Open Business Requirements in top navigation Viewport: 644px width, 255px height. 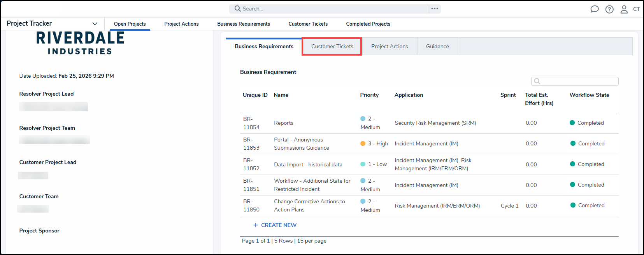pyautogui.click(x=243, y=24)
